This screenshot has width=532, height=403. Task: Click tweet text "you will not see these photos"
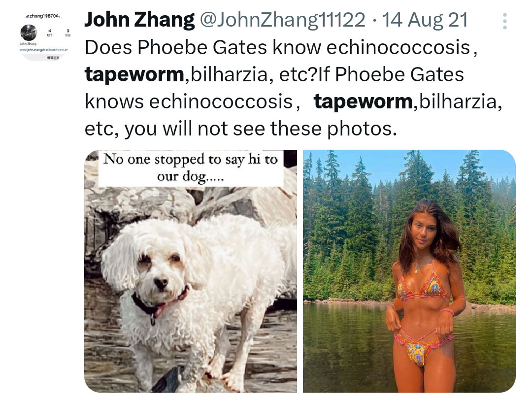coord(260,129)
